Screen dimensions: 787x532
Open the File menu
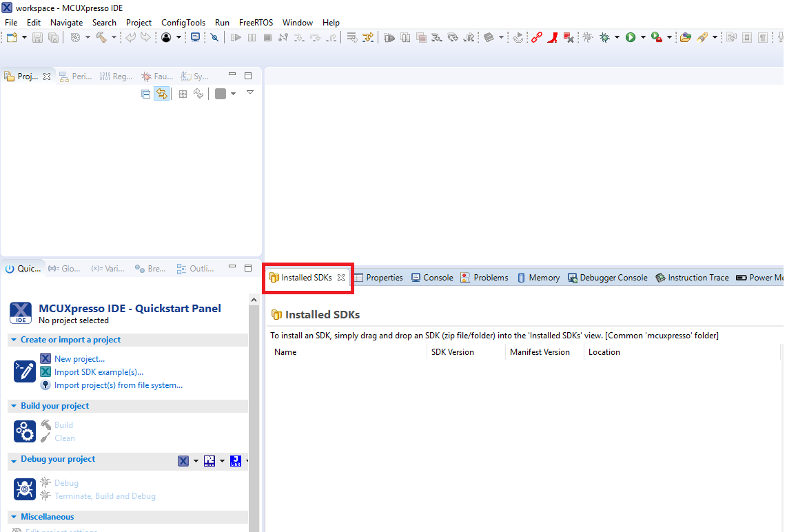click(11, 23)
